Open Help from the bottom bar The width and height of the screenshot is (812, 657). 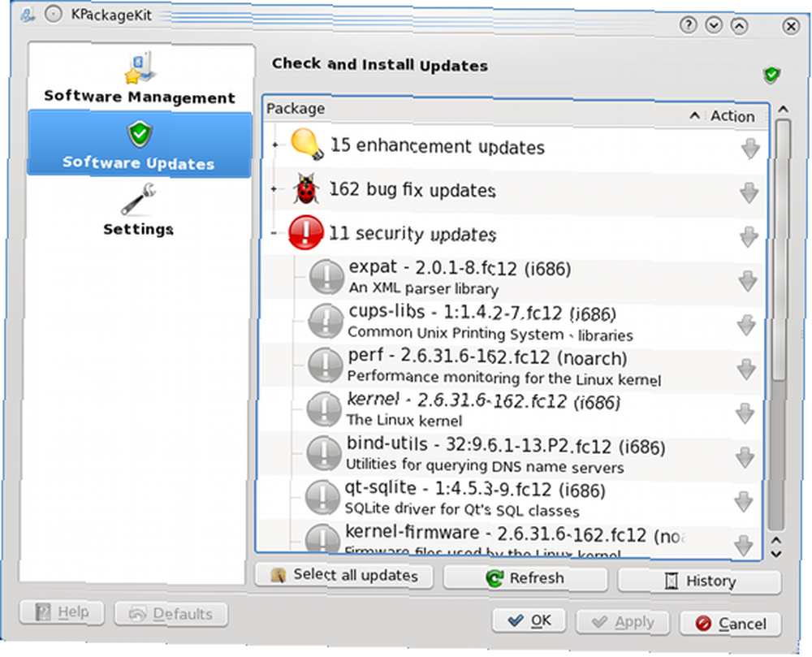[x=62, y=612]
